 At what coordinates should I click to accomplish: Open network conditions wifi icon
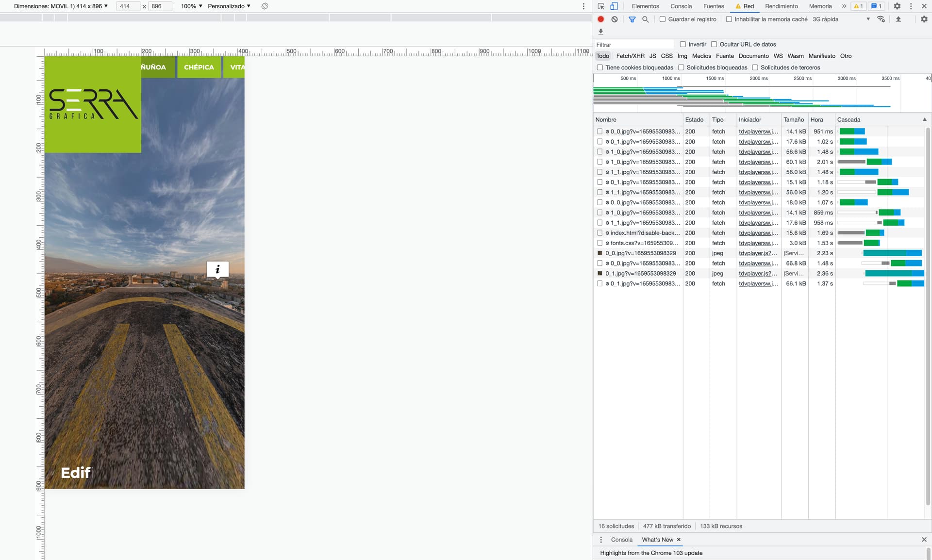coord(881,19)
